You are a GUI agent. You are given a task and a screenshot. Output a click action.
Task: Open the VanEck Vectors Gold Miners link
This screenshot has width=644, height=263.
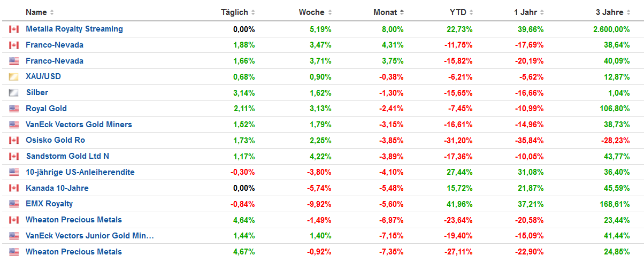(x=79, y=125)
